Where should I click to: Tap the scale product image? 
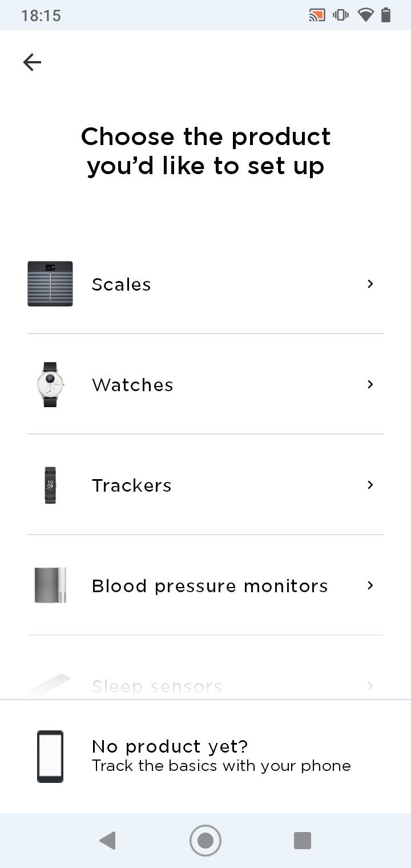point(50,284)
